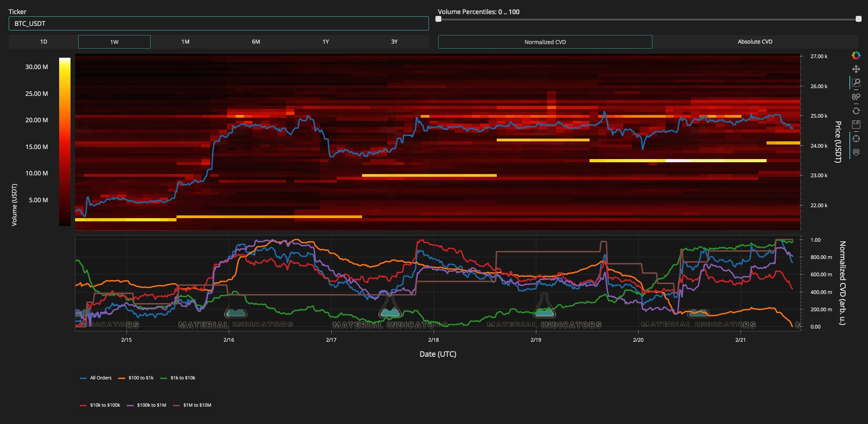The width and height of the screenshot is (868, 424).
Task: Select the 1M timeframe tab
Action: (x=185, y=42)
